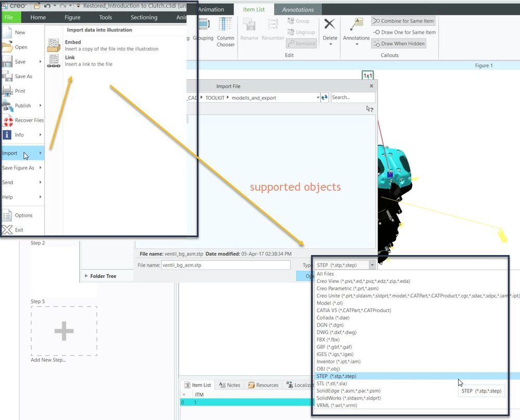Open the folder path dropdown arrow
The image size is (520, 420).
tap(318, 97)
